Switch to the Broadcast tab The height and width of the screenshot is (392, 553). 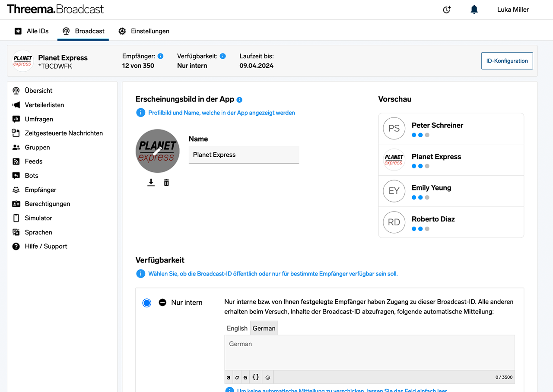[83, 31]
